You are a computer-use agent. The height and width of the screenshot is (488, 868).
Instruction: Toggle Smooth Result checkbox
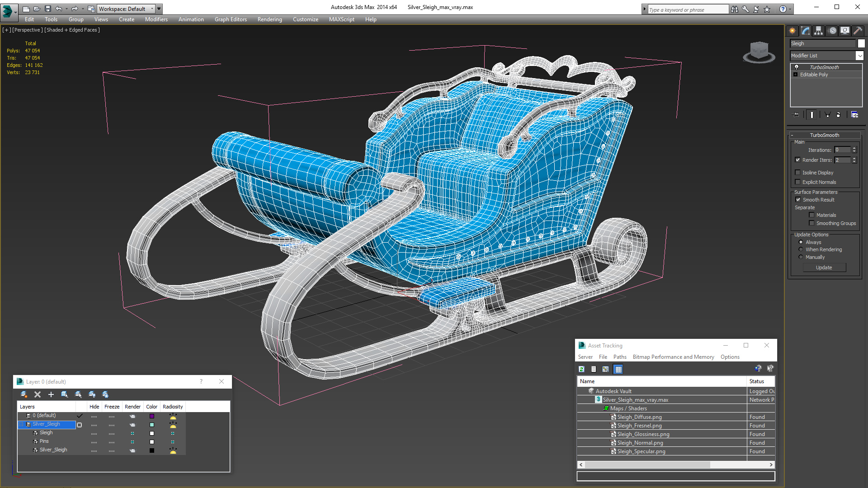798,200
